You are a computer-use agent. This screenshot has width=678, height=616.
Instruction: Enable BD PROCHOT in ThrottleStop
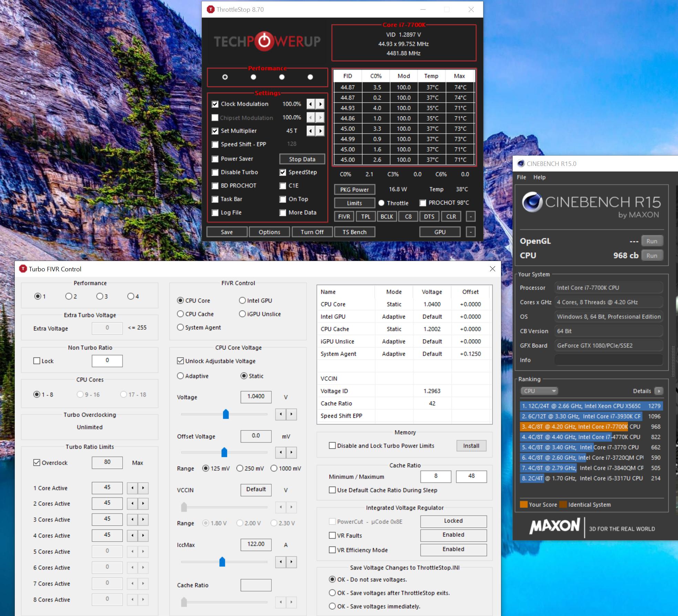click(215, 186)
